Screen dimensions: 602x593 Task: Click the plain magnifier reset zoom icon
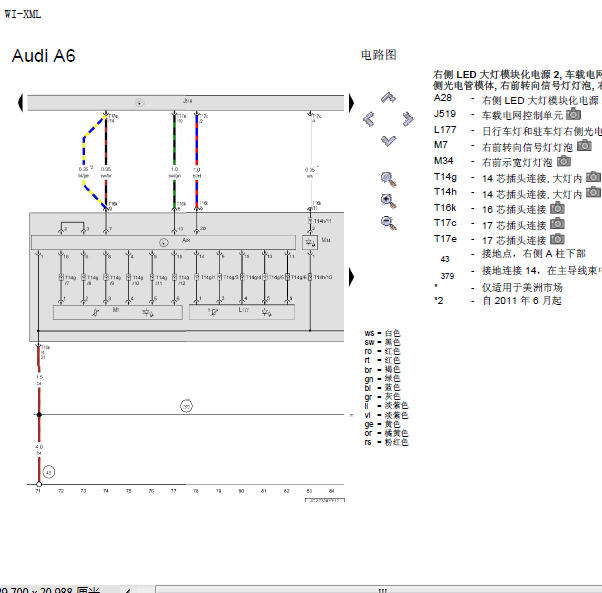tap(388, 179)
